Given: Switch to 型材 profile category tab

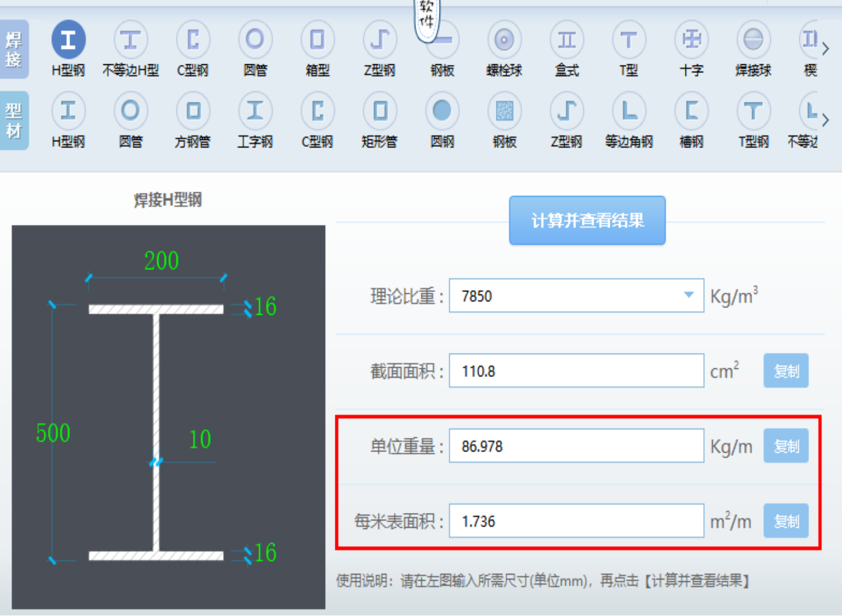Looking at the screenshot, I should [x=14, y=120].
